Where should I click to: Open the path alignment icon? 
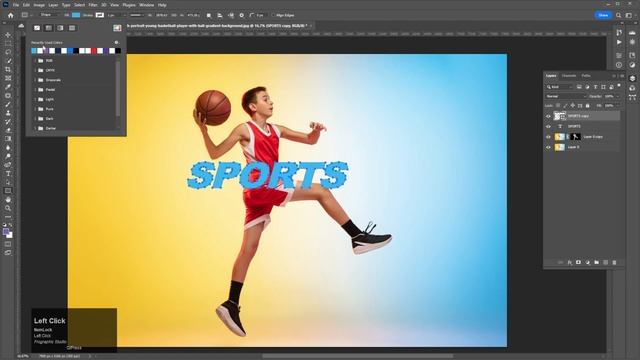coord(220,15)
